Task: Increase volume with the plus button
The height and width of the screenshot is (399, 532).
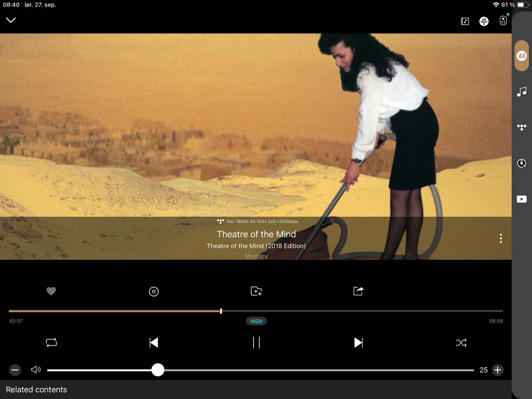Action: tap(498, 370)
